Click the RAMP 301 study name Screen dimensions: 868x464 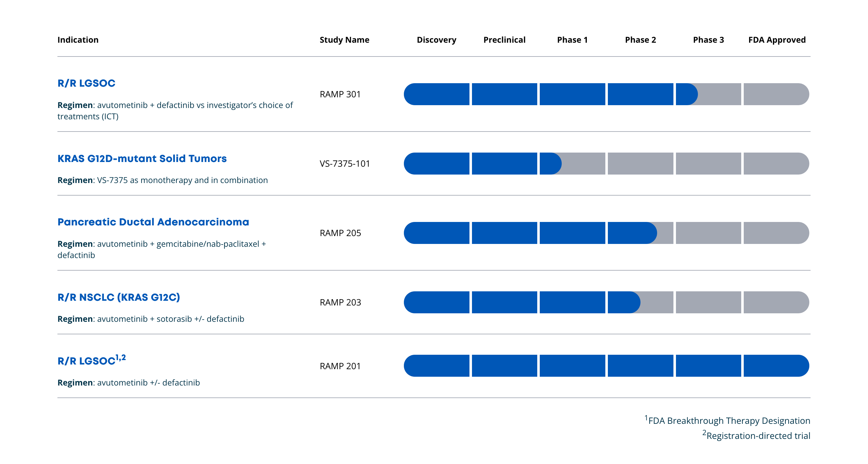click(x=340, y=94)
